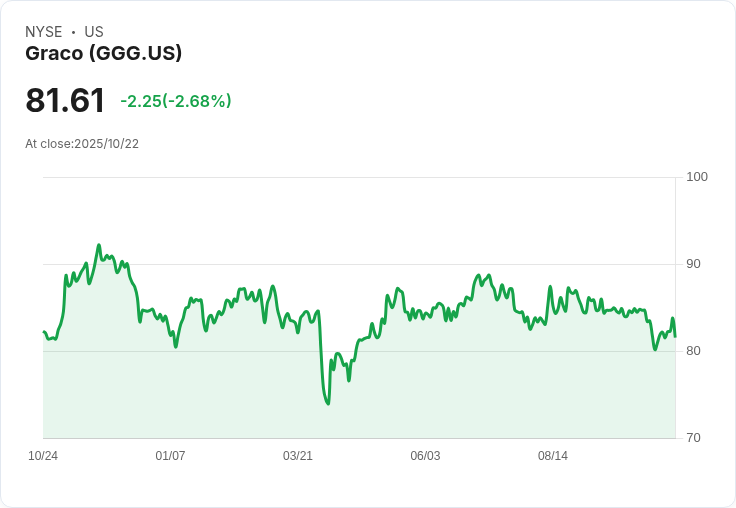Click the right end of the price line
The height and width of the screenshot is (508, 736).
675,336
